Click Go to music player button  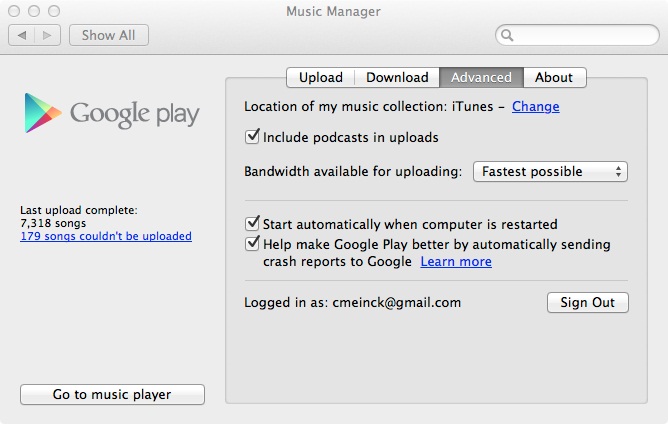tap(112, 394)
